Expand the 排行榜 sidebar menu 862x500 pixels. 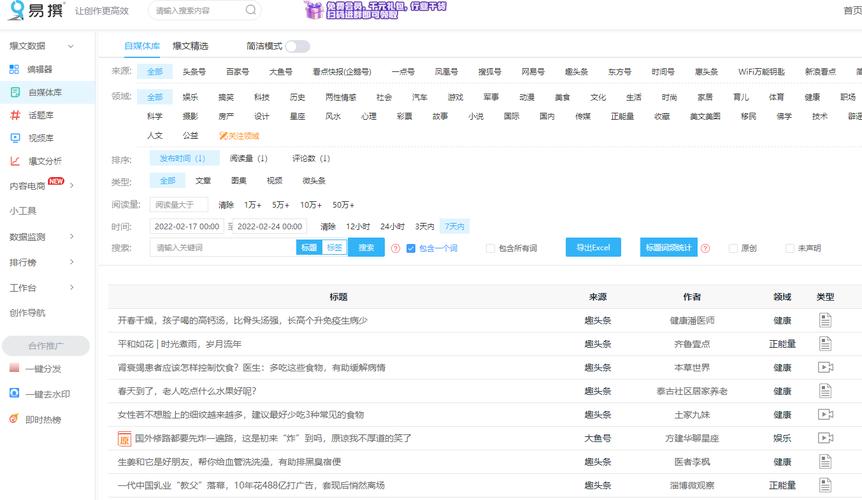72,262
